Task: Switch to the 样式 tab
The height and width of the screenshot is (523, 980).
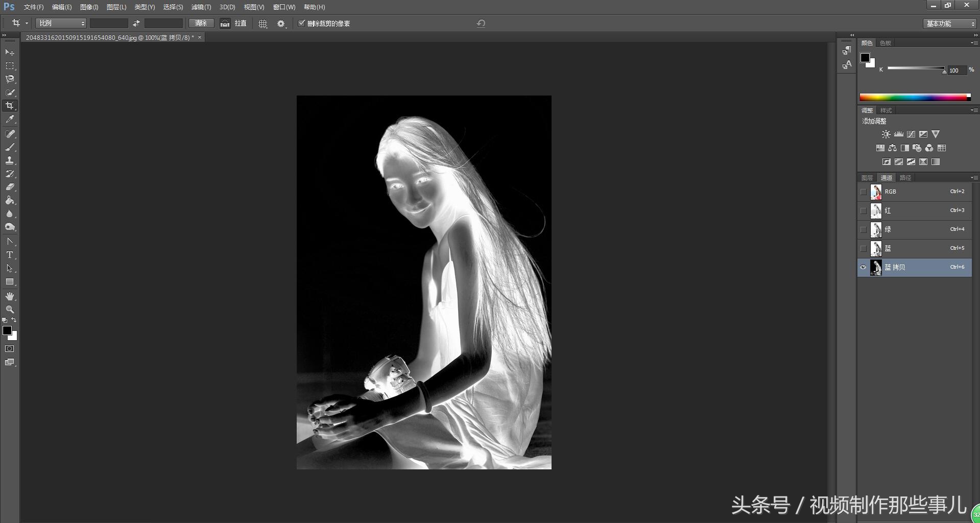Action: tap(886, 110)
